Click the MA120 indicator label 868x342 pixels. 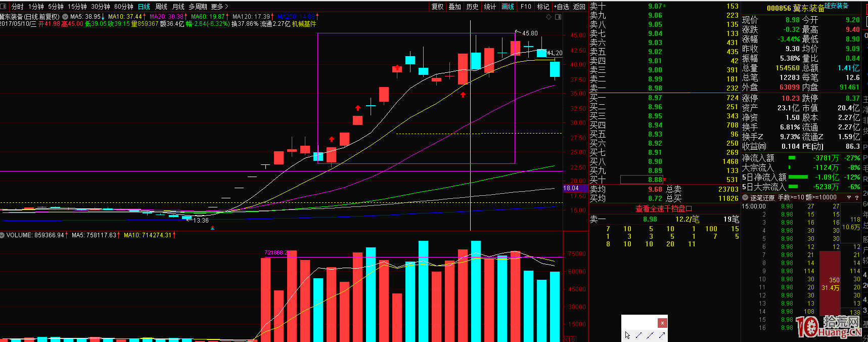[253, 17]
